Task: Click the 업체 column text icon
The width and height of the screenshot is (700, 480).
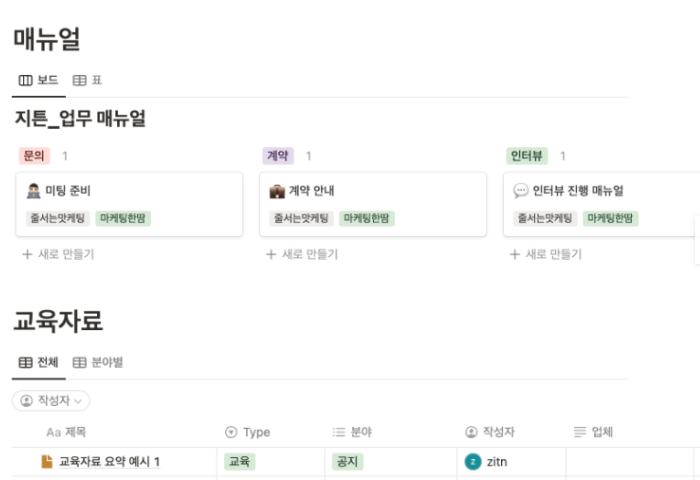Action: 580,432
